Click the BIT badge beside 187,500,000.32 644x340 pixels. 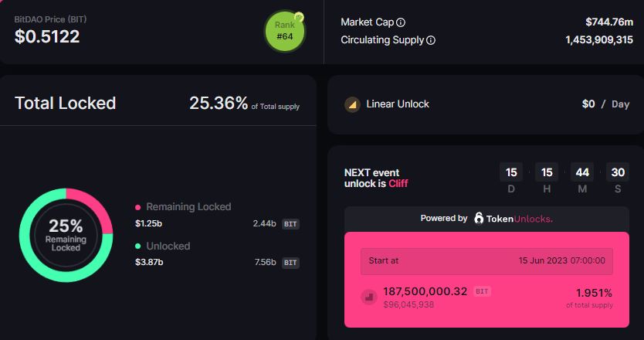point(482,291)
